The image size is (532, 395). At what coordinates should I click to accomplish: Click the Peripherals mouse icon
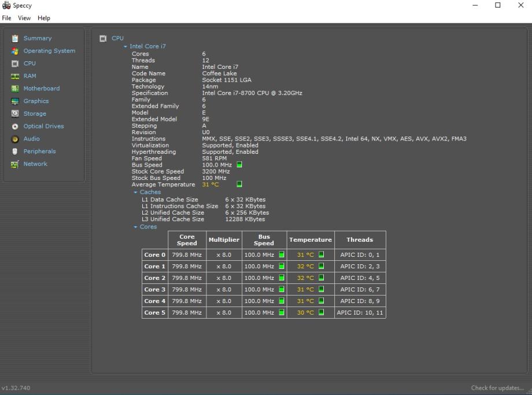pos(16,152)
